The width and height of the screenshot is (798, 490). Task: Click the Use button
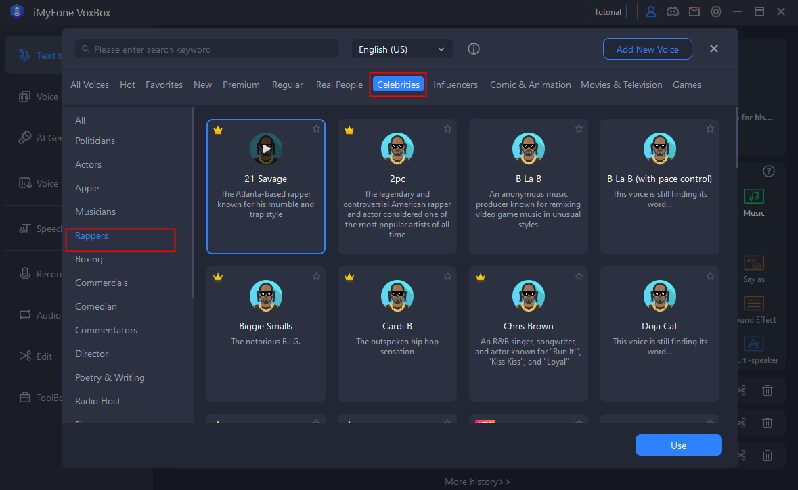pos(678,445)
